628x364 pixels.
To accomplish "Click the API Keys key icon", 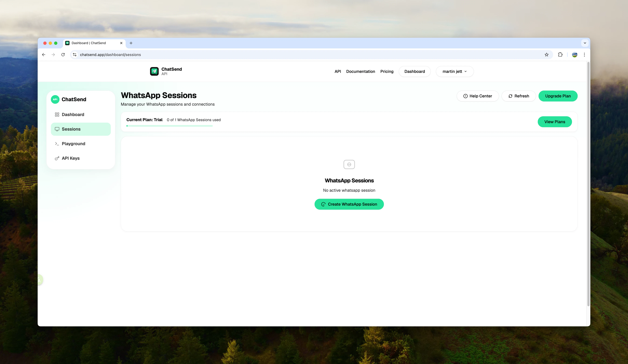I will click(57, 158).
